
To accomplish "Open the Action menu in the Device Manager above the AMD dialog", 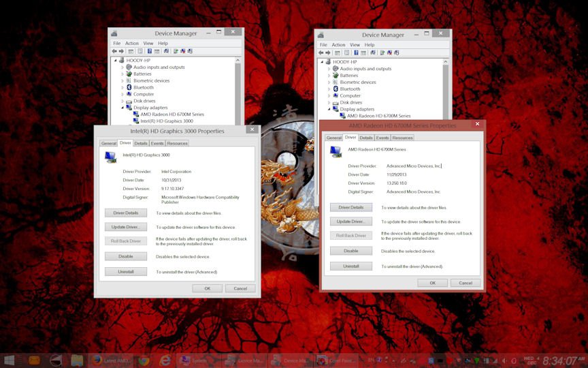I will (x=338, y=45).
